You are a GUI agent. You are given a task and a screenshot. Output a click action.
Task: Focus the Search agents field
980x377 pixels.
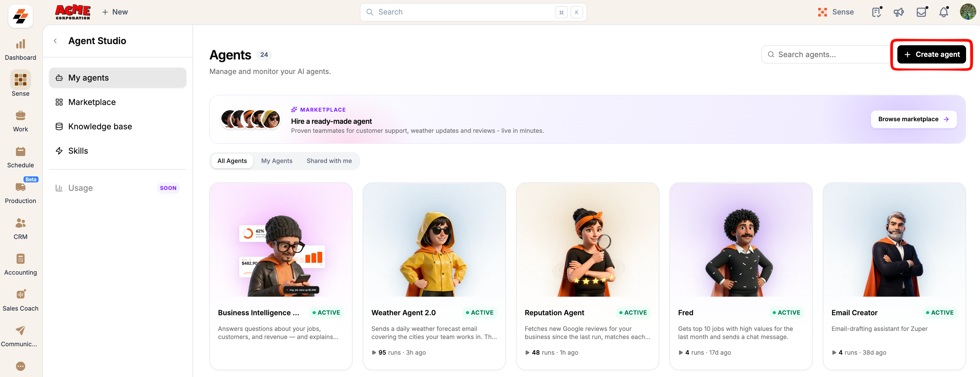pyautogui.click(x=826, y=55)
